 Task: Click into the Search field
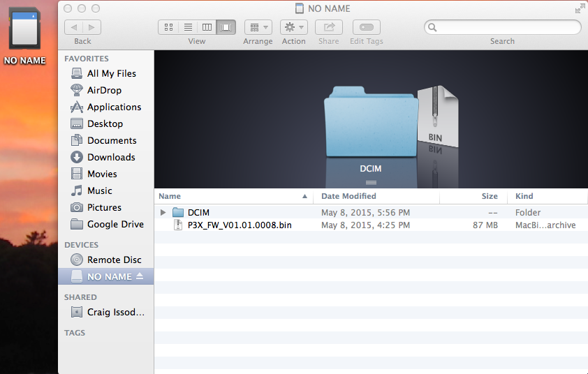[x=503, y=27]
